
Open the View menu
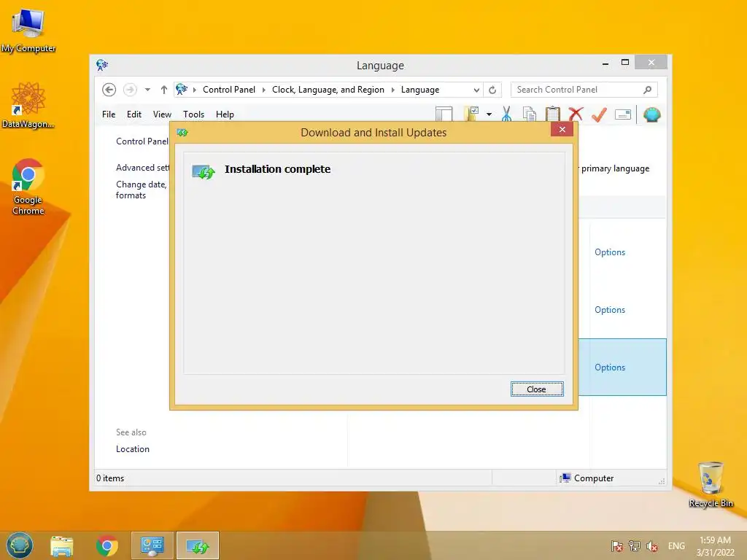(162, 114)
